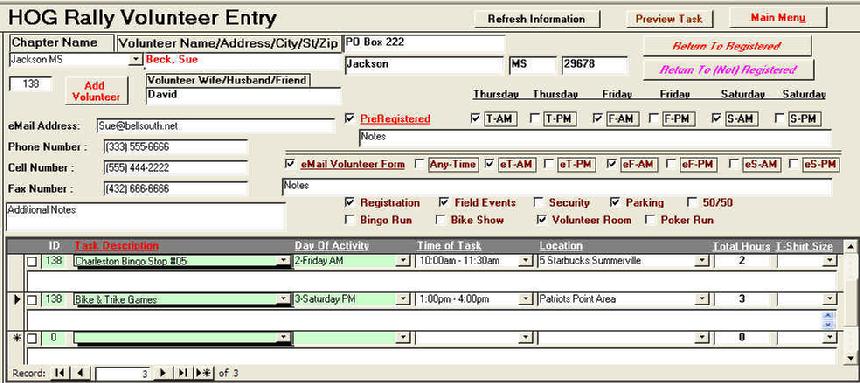Click the Task Description column header
860x383 pixels.
[116, 246]
